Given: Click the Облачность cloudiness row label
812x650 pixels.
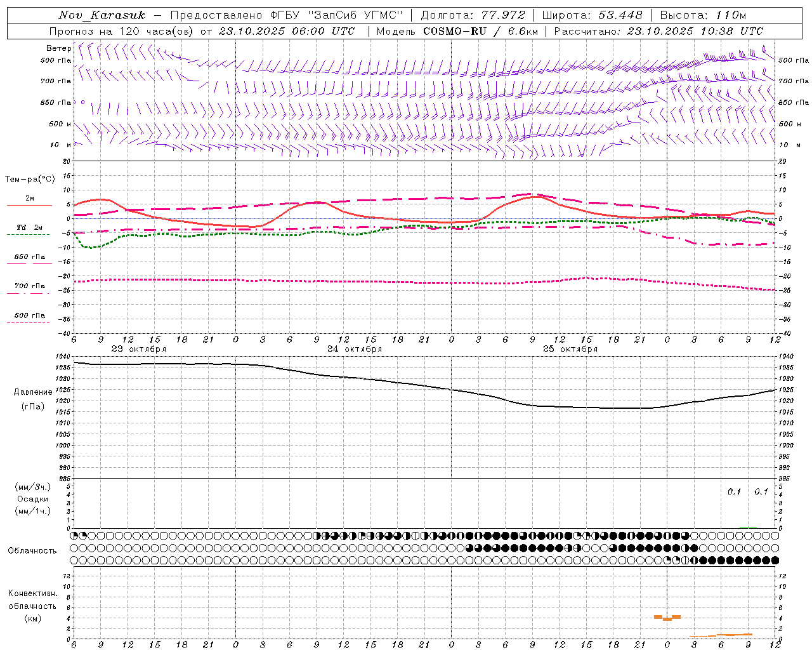Looking at the screenshot, I should (32, 550).
